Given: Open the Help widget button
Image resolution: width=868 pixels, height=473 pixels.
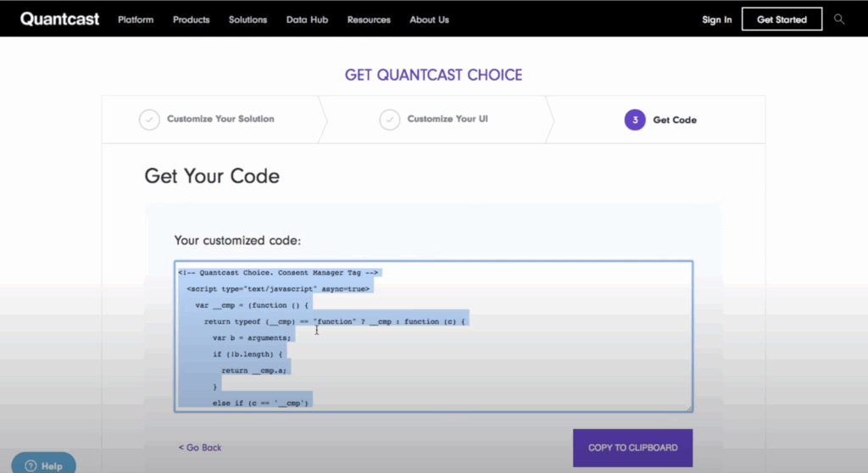Looking at the screenshot, I should [44, 465].
